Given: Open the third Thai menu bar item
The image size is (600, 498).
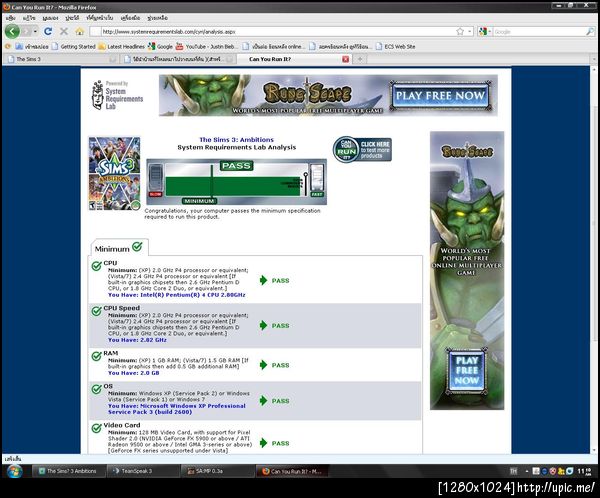Looking at the screenshot, I should coord(50,18).
